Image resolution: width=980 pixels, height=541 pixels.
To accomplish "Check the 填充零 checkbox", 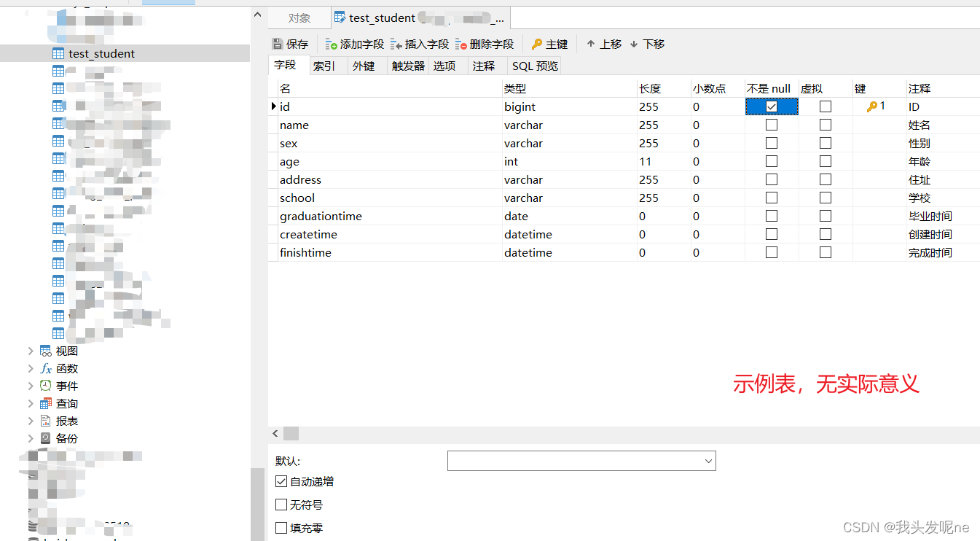I will [x=281, y=528].
